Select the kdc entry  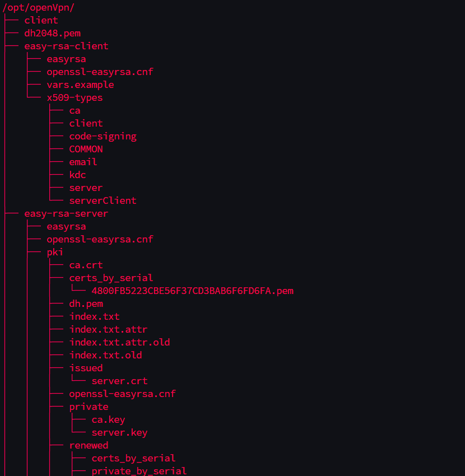point(77,175)
